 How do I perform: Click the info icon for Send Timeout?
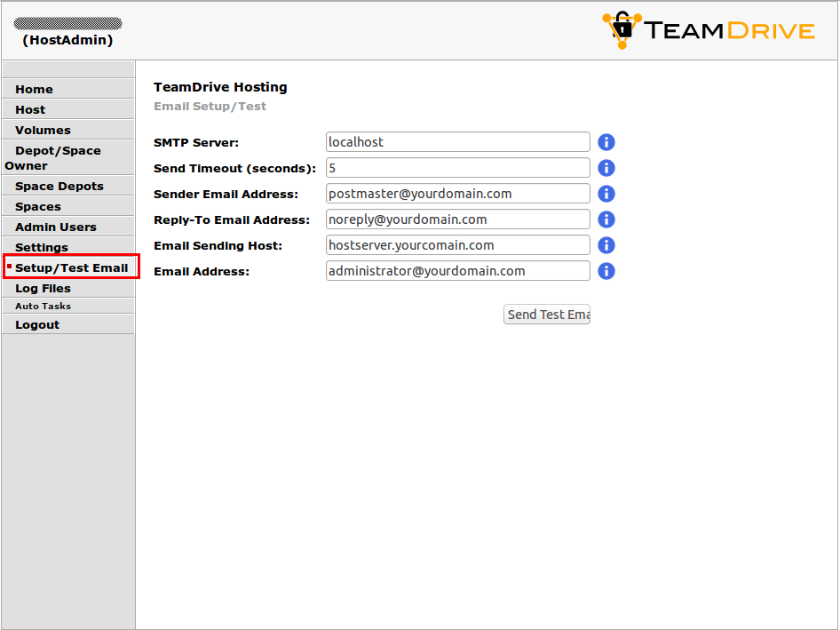click(x=606, y=168)
